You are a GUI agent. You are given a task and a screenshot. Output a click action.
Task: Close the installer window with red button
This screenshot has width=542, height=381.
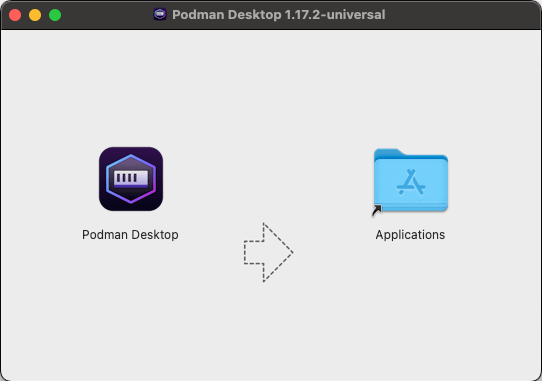15,15
